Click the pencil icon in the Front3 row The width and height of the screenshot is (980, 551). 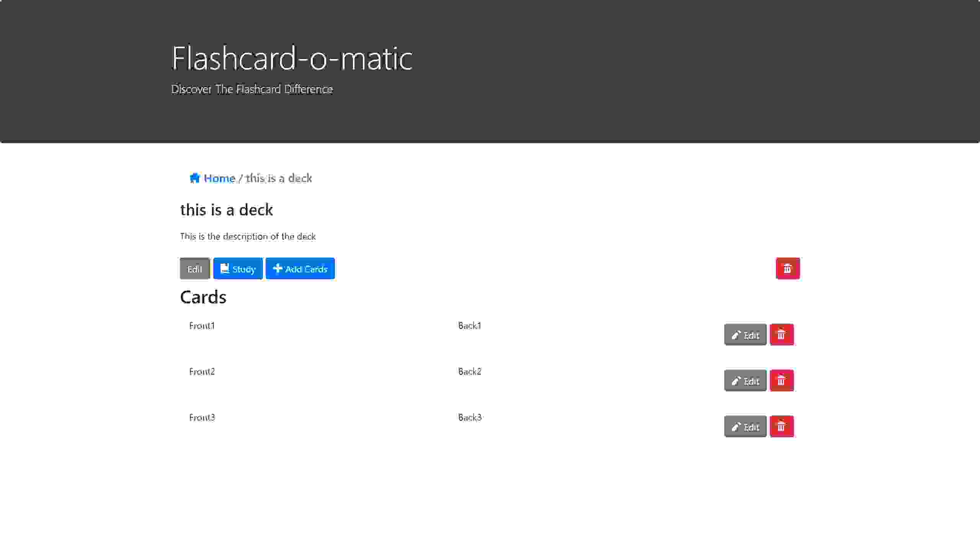pyautogui.click(x=736, y=427)
